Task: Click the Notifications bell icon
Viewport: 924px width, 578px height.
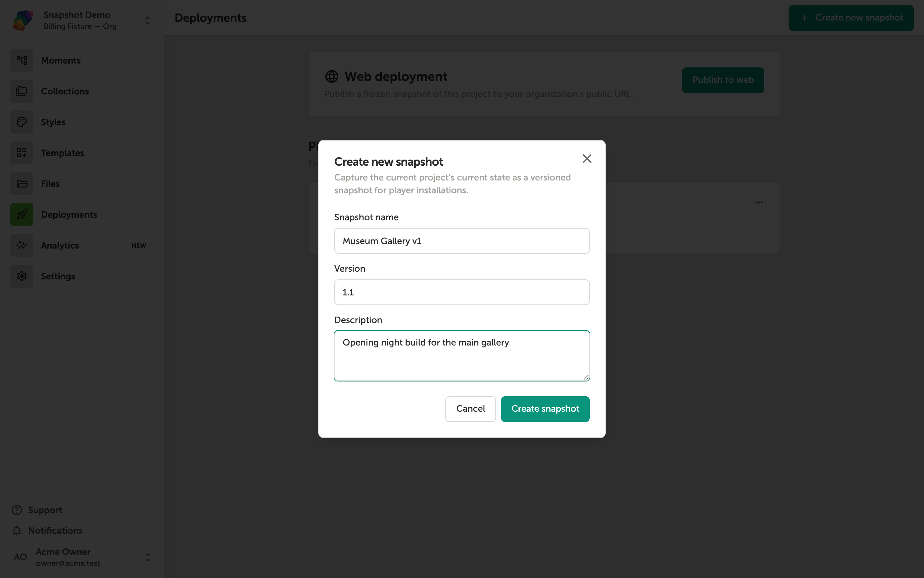Action: [x=17, y=530]
